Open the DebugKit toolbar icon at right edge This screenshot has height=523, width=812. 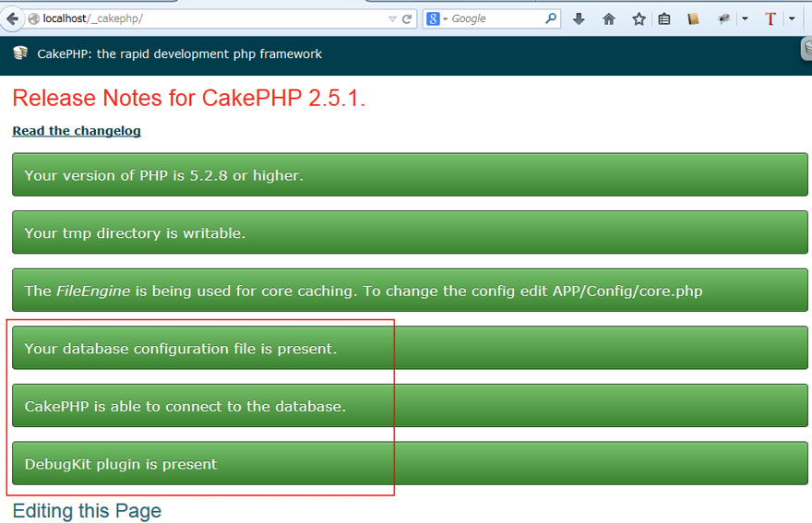806,49
